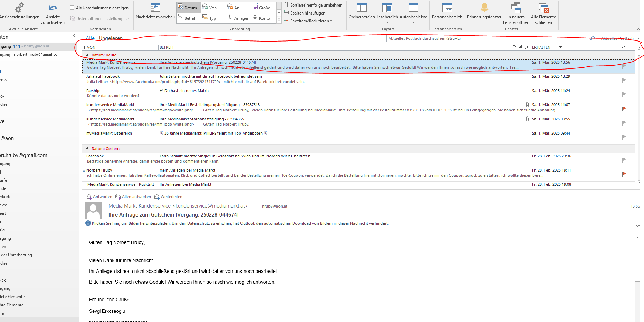Flag the Julia auf Facebook message
The height and width of the screenshot is (322, 644).
pos(624,80)
